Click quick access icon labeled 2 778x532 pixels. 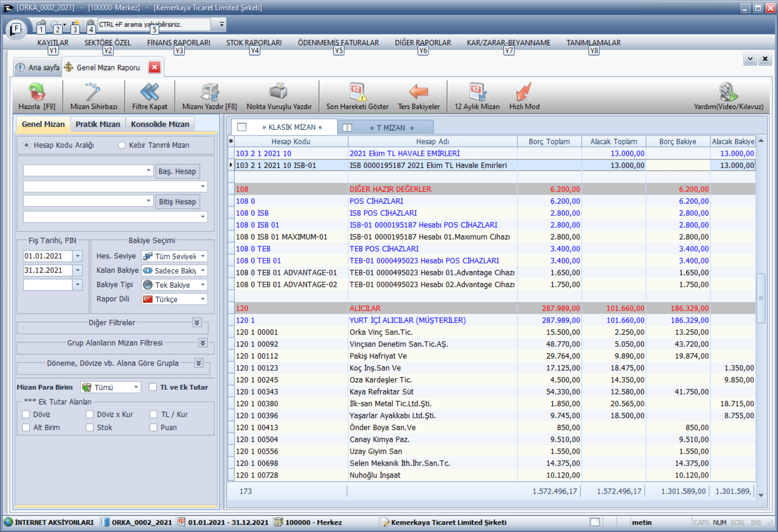(56, 27)
